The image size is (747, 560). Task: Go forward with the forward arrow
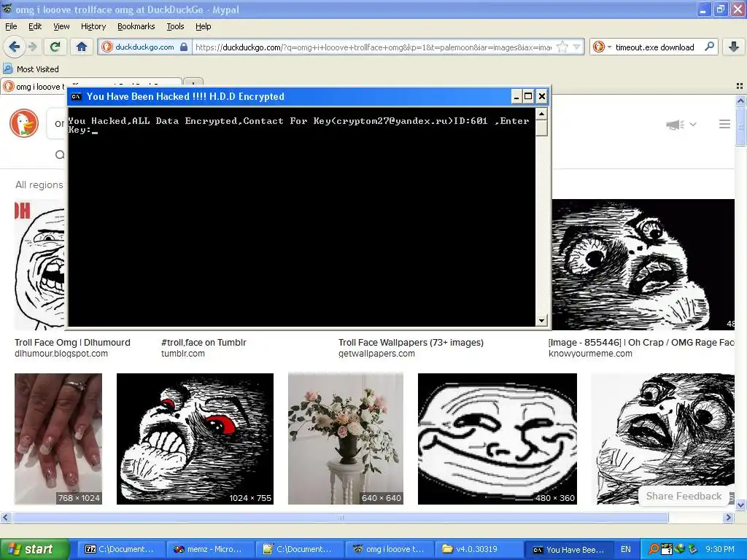(32, 47)
